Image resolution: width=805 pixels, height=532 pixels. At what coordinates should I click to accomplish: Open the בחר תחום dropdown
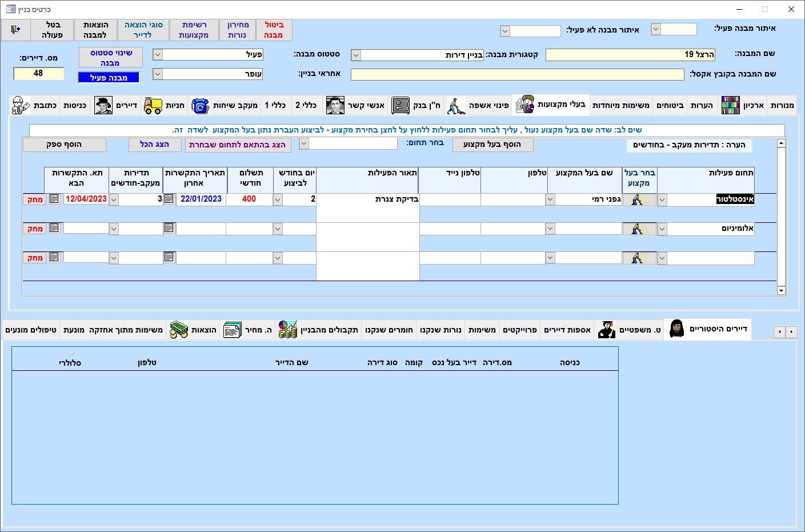pyautogui.click(x=304, y=143)
